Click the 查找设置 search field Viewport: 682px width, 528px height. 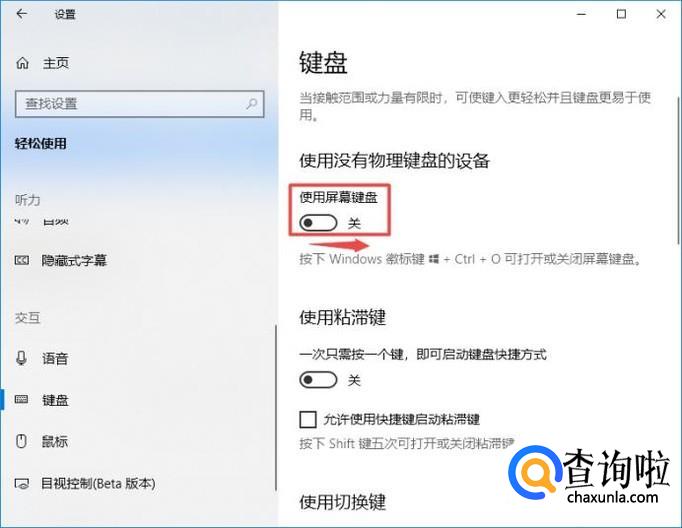[x=139, y=104]
